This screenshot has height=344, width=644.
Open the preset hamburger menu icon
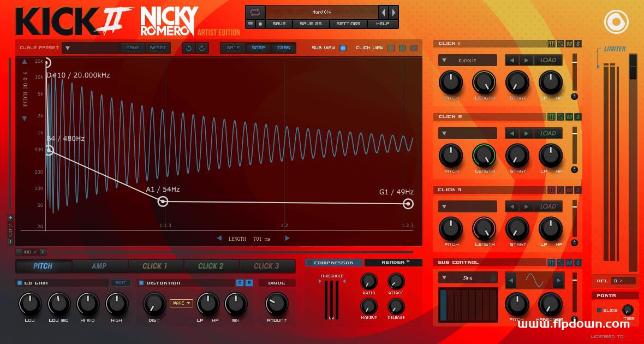click(251, 24)
